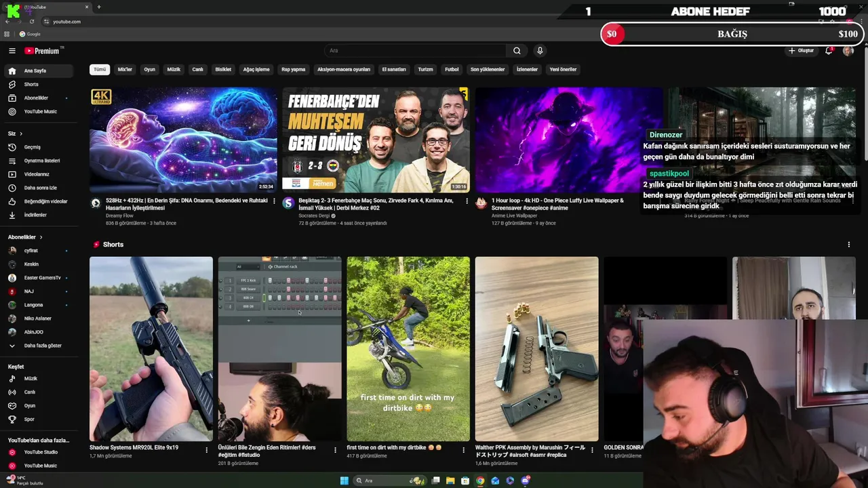Select the Oyun filter chip
The image size is (868, 488).
(x=149, y=69)
